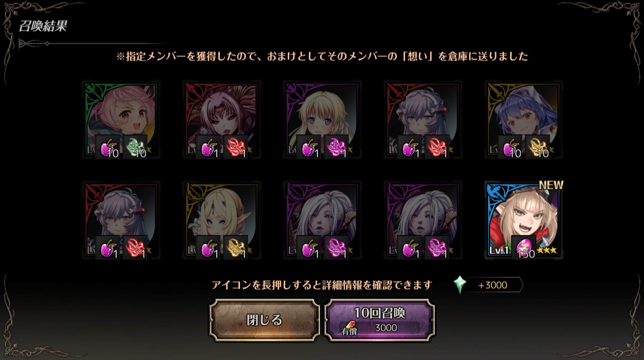The image size is (644, 360).
Task: Tap the 閉じる close button
Action: (265, 320)
